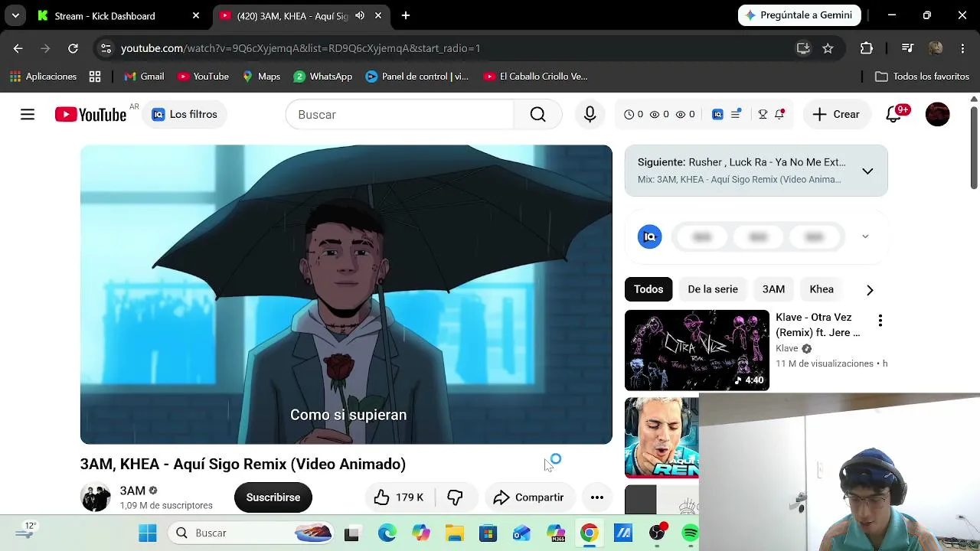980x551 pixels.
Task: Show more filter chips with right arrow
Action: [x=870, y=290]
